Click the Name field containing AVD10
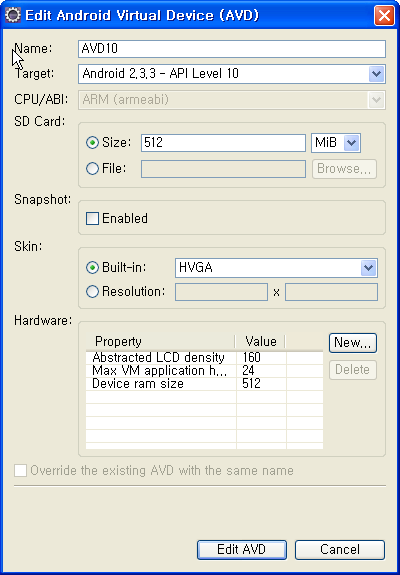 tap(232, 49)
